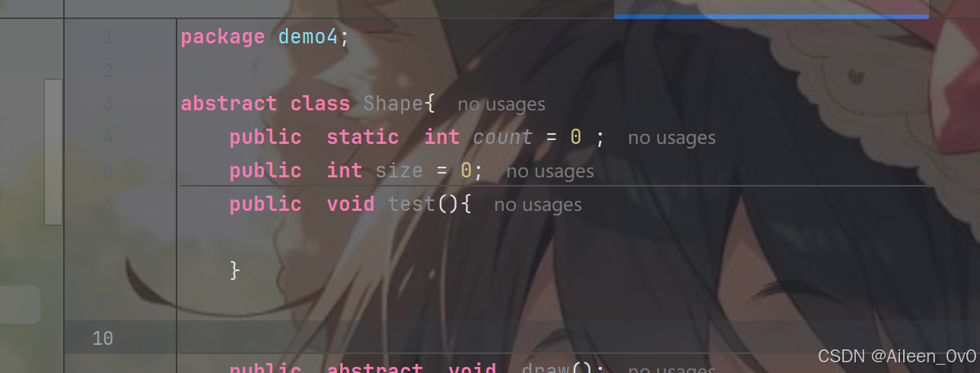The height and width of the screenshot is (373, 980).
Task: Click gutter line number 5
Action: tap(107, 171)
